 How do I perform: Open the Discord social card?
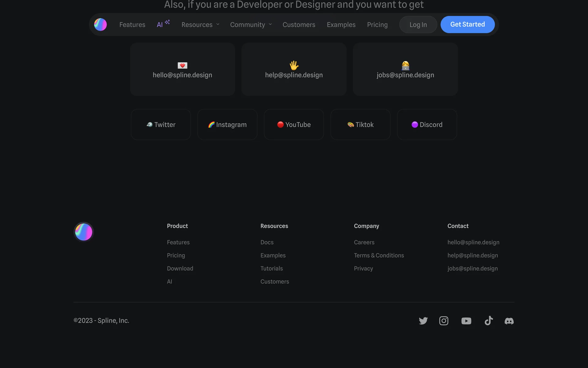click(427, 125)
